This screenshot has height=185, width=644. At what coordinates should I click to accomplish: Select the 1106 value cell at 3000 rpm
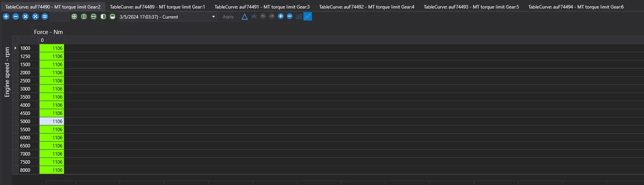tap(52, 89)
